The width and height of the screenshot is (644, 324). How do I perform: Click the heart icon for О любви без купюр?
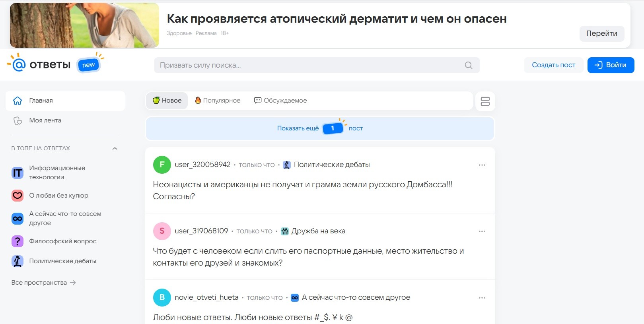[18, 195]
